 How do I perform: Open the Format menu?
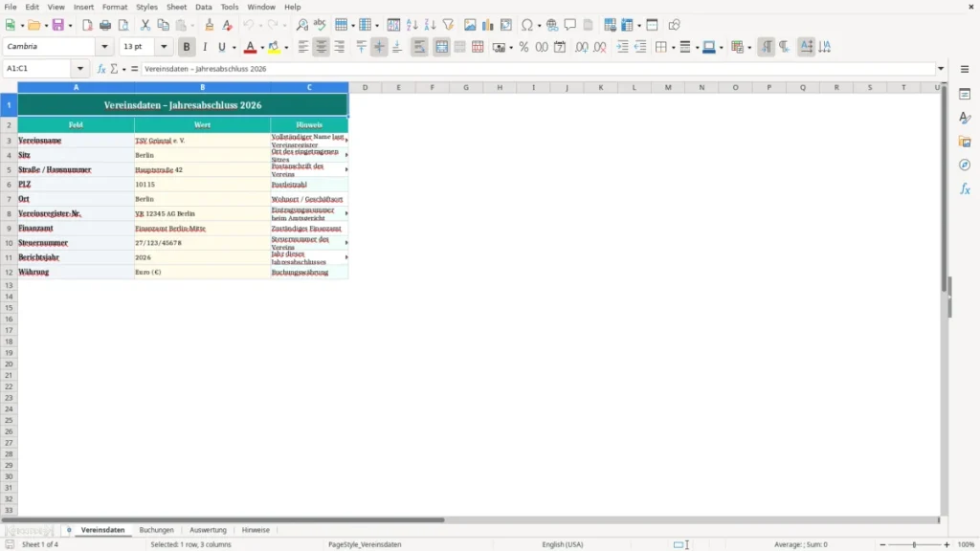tap(115, 7)
